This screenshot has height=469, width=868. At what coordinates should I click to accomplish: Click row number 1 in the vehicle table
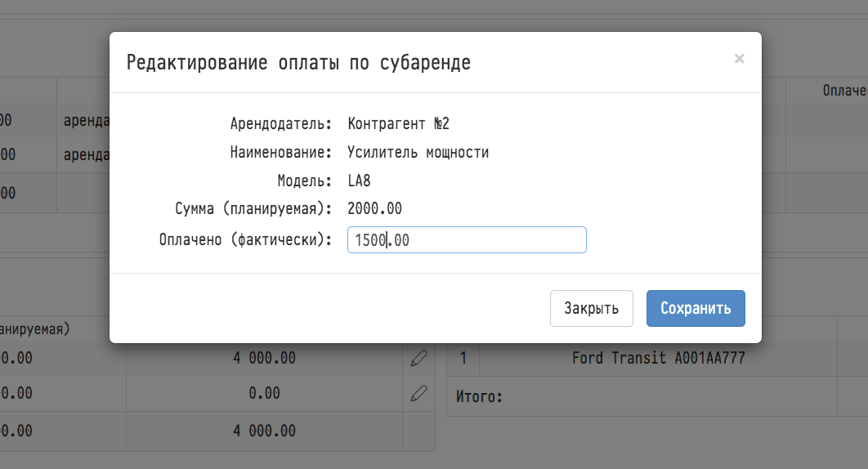[463, 358]
